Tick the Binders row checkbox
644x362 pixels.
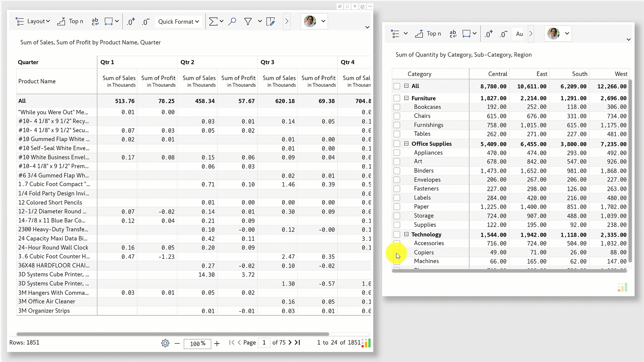(397, 171)
